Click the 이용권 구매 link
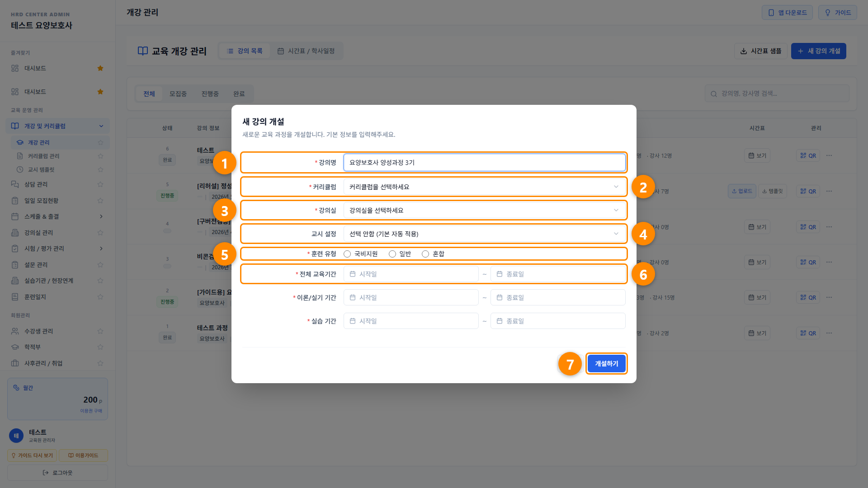Image resolution: width=868 pixels, height=488 pixels. click(91, 411)
